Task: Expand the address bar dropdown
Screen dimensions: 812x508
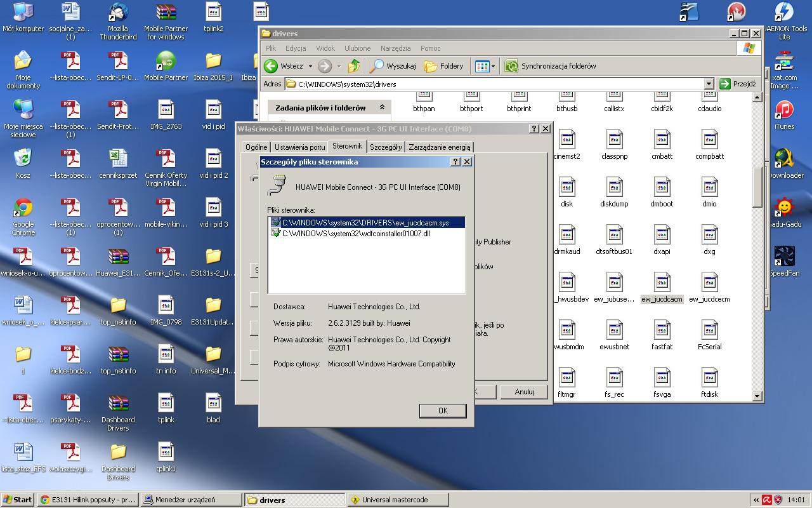Action: (709, 84)
